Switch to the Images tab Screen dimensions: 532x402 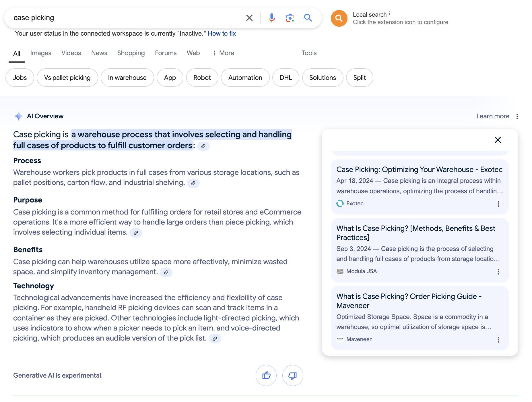pyautogui.click(x=41, y=53)
